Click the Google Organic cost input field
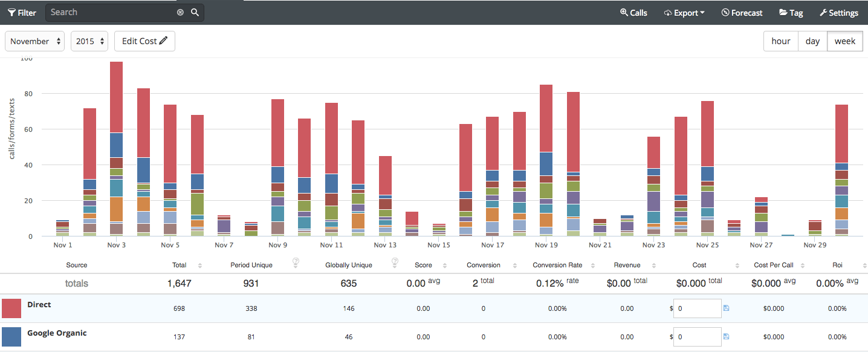868x352 pixels. coord(697,337)
